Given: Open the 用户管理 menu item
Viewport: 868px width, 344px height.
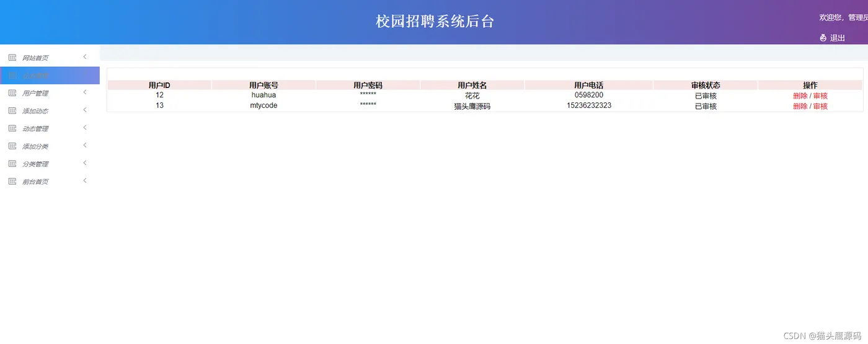Looking at the screenshot, I should 35,94.
